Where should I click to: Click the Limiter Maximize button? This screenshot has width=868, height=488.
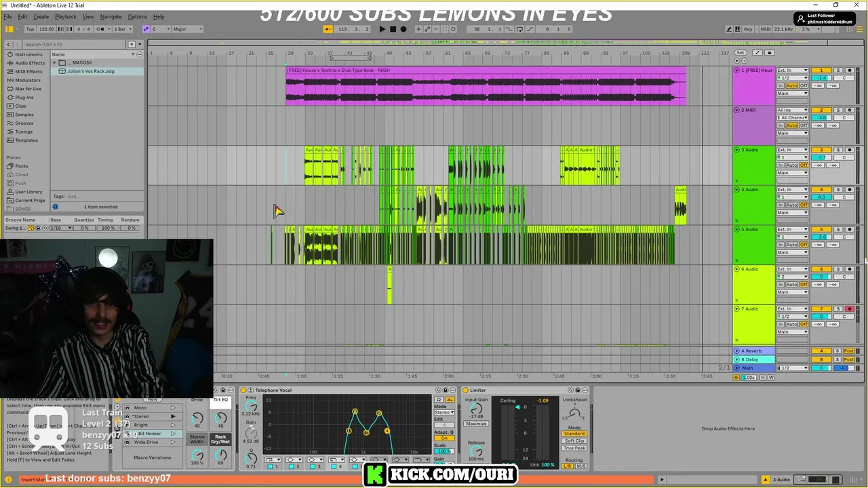pyautogui.click(x=476, y=424)
